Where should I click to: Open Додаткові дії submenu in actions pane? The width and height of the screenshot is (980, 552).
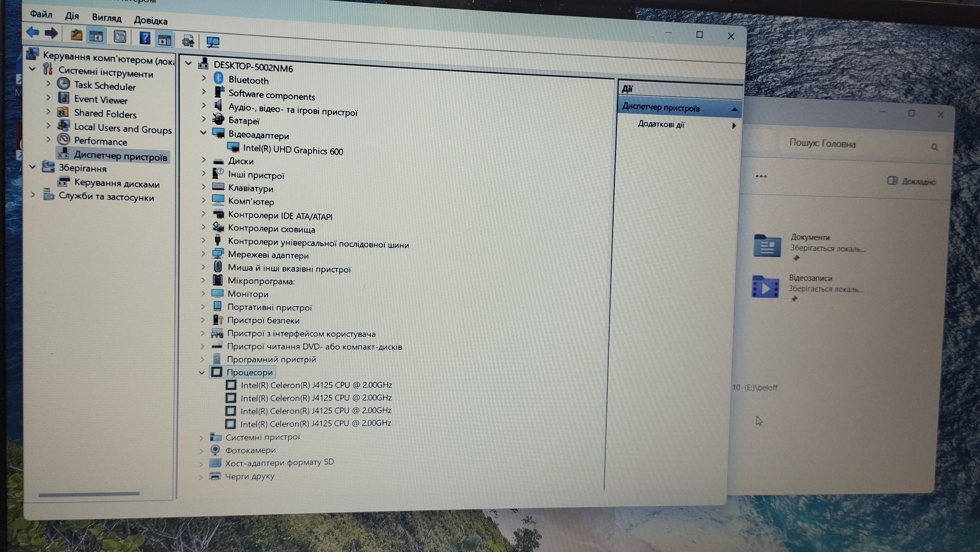tap(661, 124)
